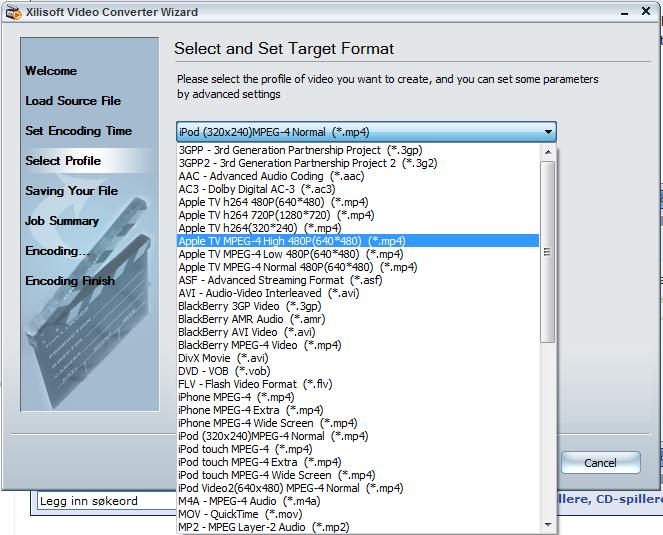
Task: Select '3GPP2 - 3rd Generation Partnership Project 2 (*.3g2)'
Action: click(x=358, y=163)
